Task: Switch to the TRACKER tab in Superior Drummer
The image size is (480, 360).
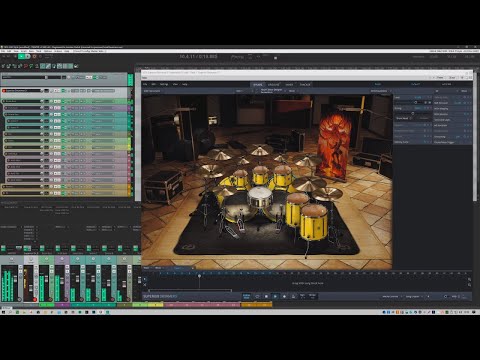Action: point(305,85)
